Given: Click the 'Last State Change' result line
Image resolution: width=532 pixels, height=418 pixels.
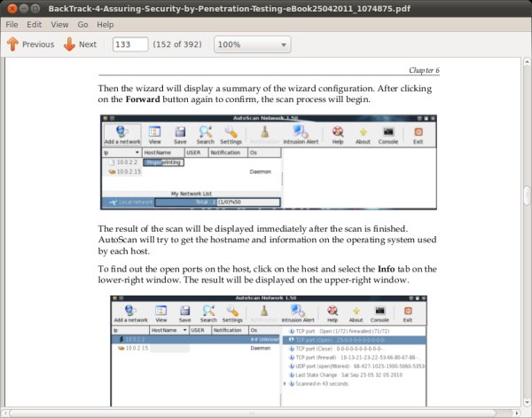Looking at the screenshot, I should (346, 375).
